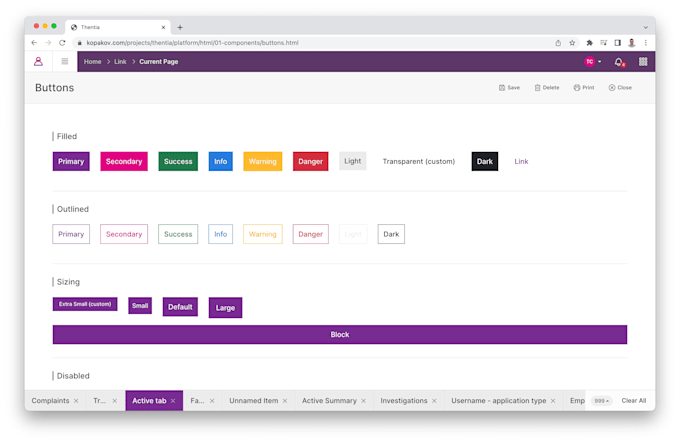Click filled Light button
This screenshot has width=680, height=443.
(x=353, y=161)
